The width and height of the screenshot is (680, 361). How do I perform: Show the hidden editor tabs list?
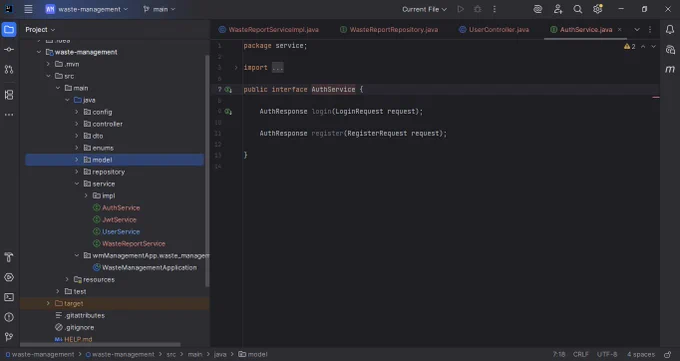point(637,30)
